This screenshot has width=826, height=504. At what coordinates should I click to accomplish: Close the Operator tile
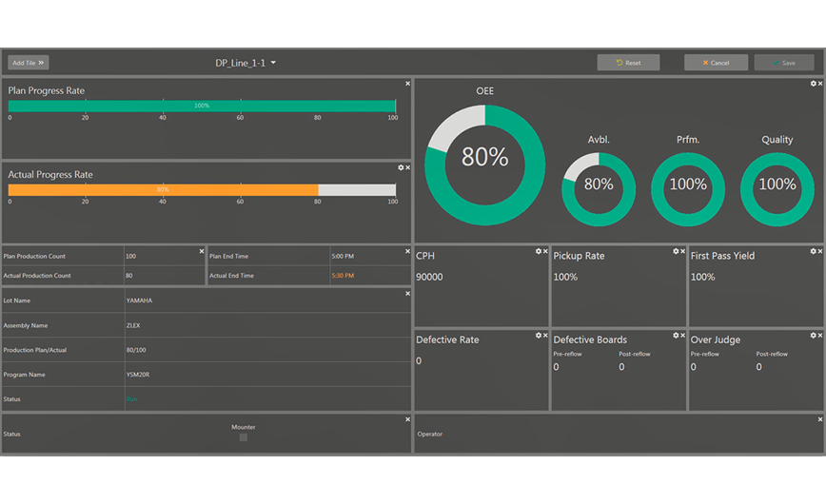click(820, 419)
